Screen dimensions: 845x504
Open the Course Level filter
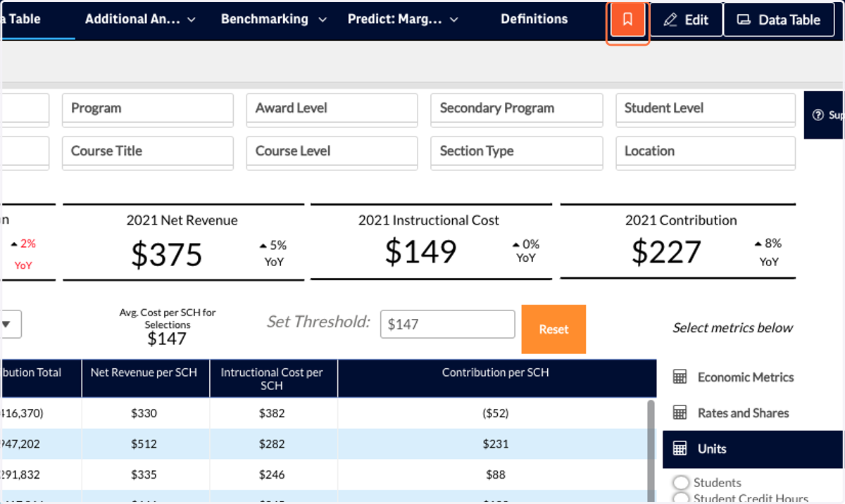[332, 152]
